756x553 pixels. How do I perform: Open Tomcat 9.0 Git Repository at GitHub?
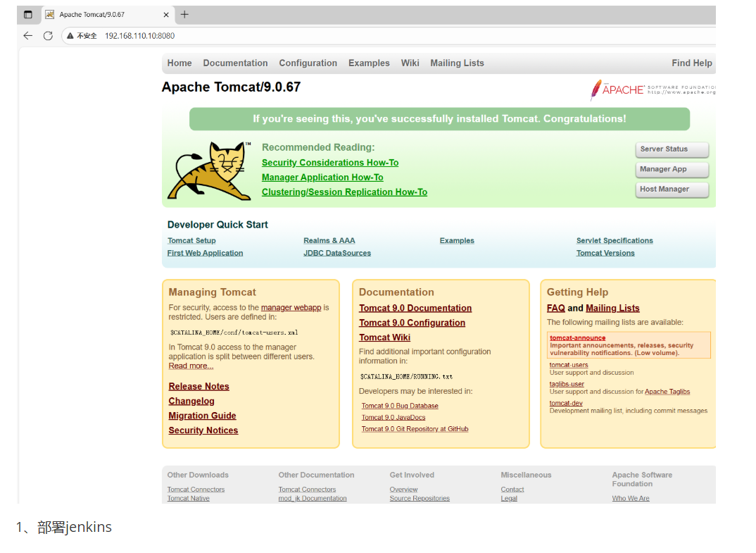pyautogui.click(x=415, y=430)
